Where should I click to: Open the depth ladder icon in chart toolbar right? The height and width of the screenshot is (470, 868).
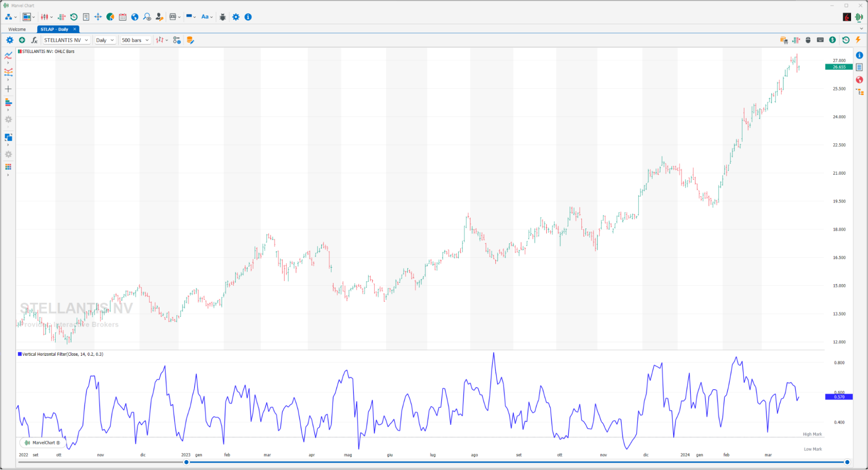point(796,40)
